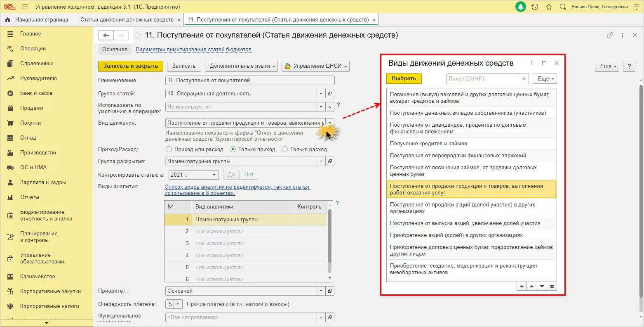Open the question mark help button
644x327 pixels.
tap(629, 66)
